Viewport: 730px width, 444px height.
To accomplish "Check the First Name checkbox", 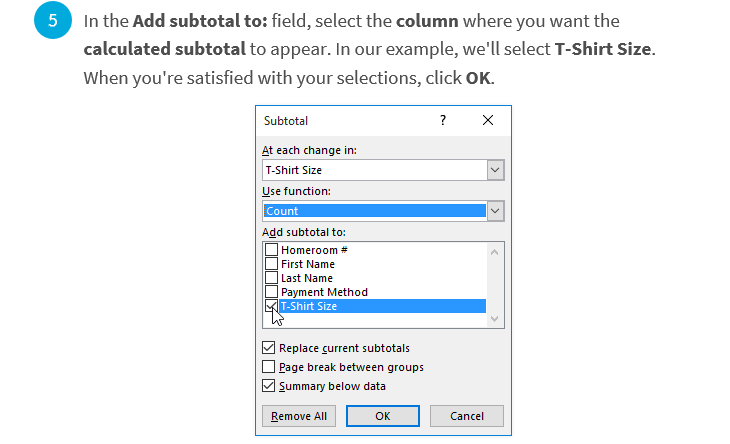I will [271, 264].
